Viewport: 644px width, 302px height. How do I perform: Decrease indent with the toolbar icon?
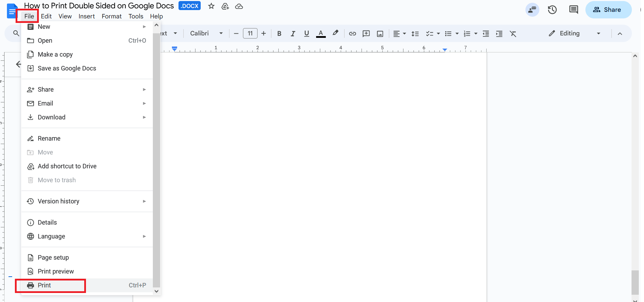pos(486,33)
